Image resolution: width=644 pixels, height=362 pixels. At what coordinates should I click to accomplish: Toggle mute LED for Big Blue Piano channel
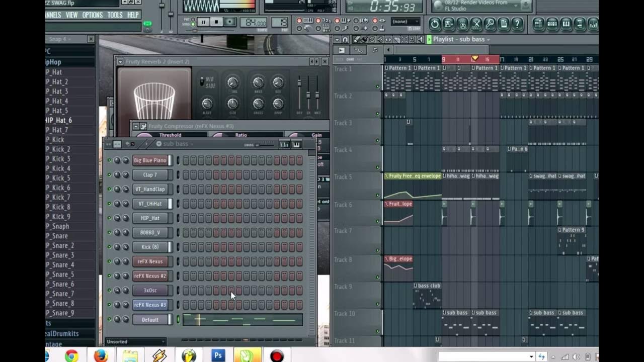pyautogui.click(x=109, y=160)
